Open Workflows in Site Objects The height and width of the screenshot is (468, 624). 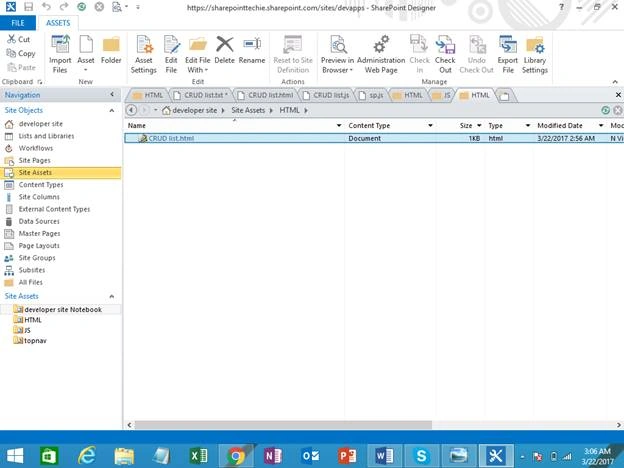(36, 148)
